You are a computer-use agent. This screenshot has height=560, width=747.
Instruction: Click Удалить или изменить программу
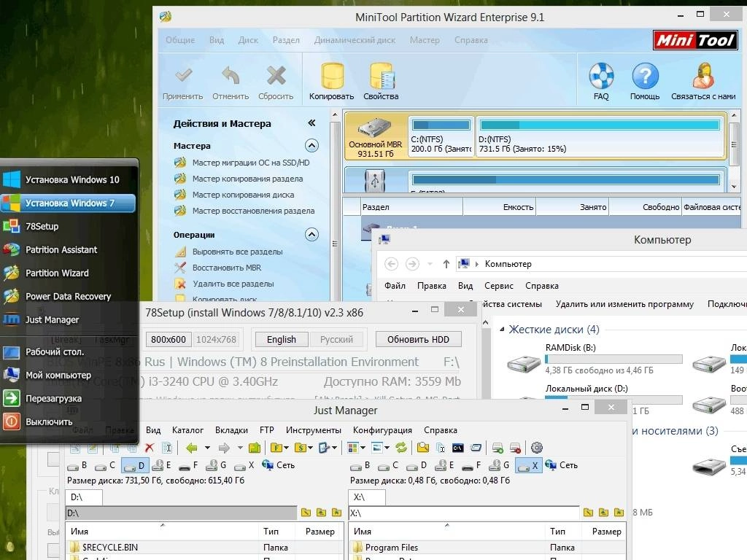(624, 304)
